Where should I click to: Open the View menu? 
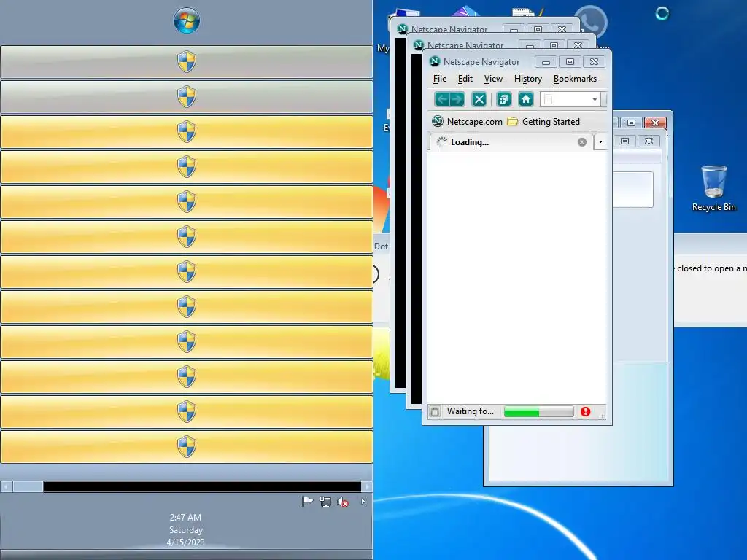click(x=493, y=79)
